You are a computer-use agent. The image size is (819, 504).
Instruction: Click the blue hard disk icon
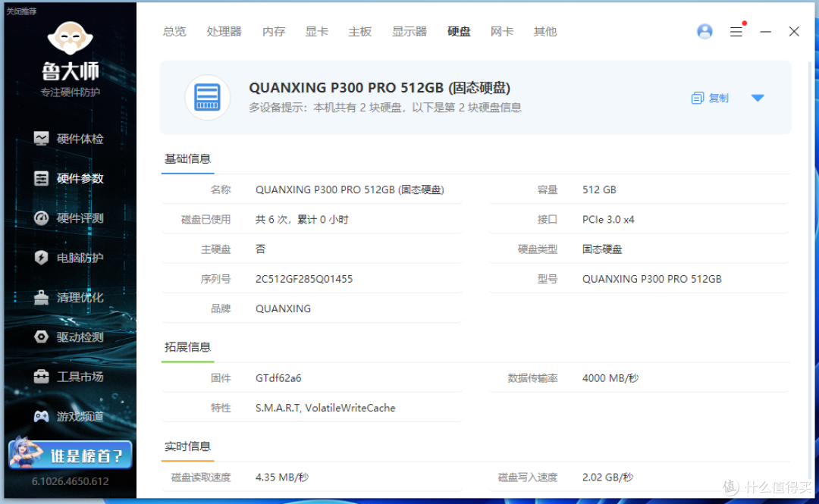[x=207, y=98]
